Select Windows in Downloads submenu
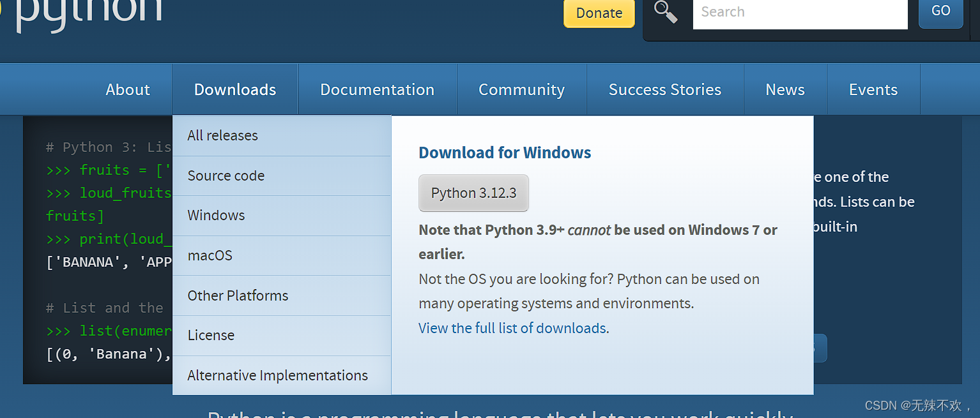The image size is (980, 418). (282, 215)
